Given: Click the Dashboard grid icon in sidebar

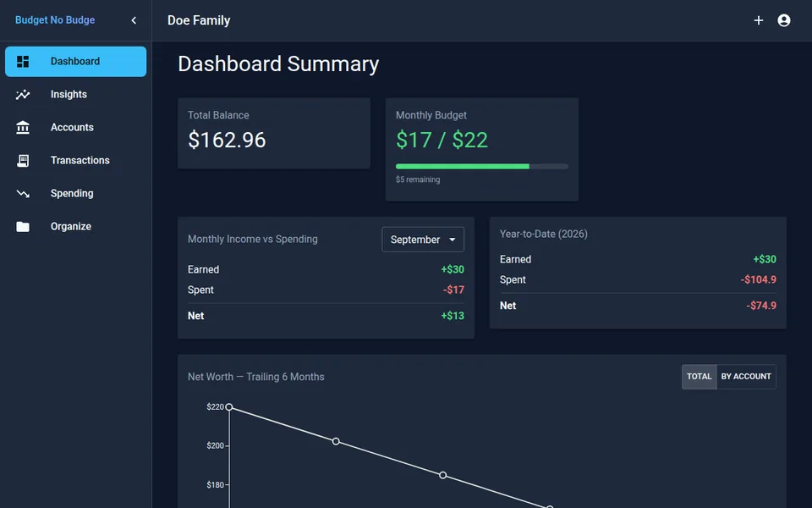Looking at the screenshot, I should (x=23, y=62).
